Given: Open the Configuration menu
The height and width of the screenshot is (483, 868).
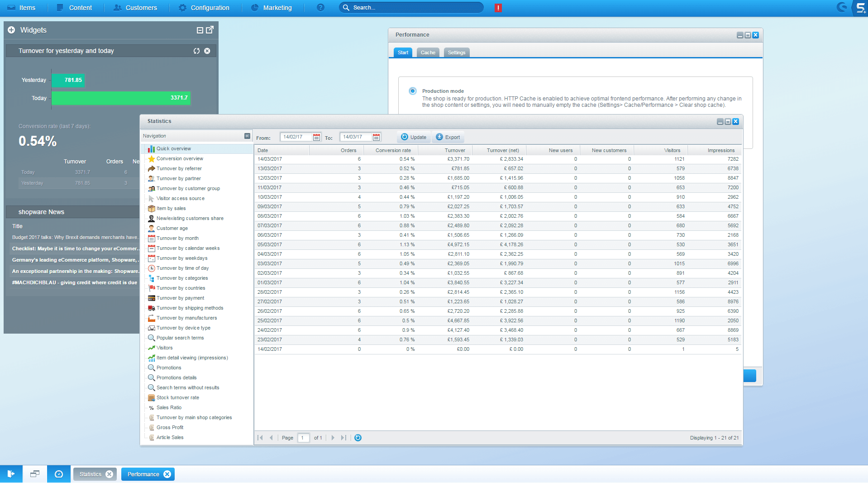Looking at the screenshot, I should point(204,8).
